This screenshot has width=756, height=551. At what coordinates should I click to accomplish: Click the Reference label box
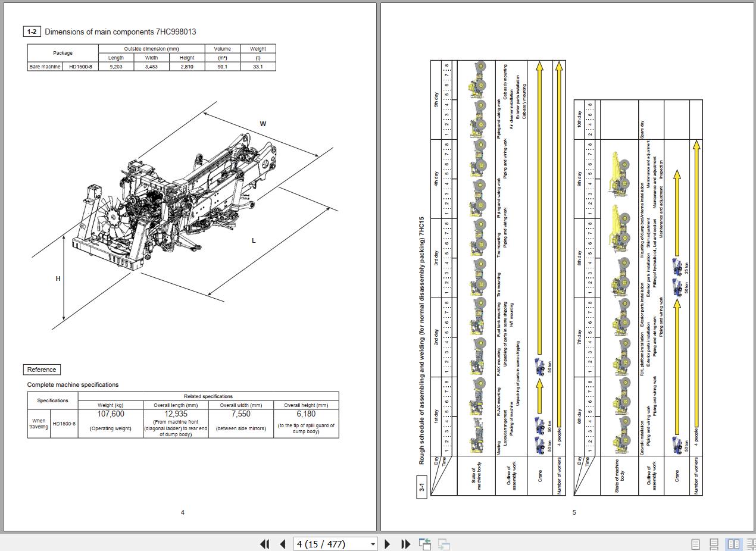pyautogui.click(x=42, y=370)
